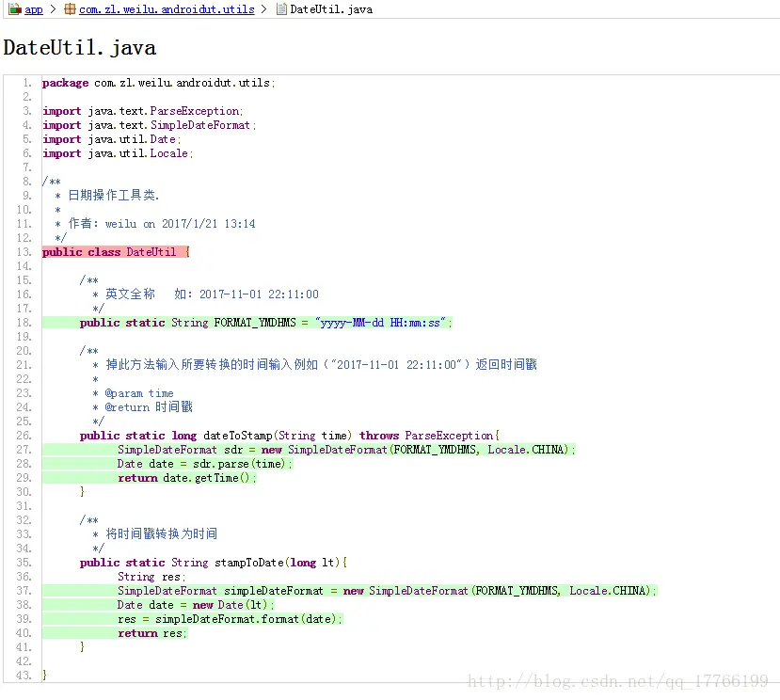780x700 pixels.
Task: Click highlighted public class DateUtil line
Action: [x=116, y=252]
